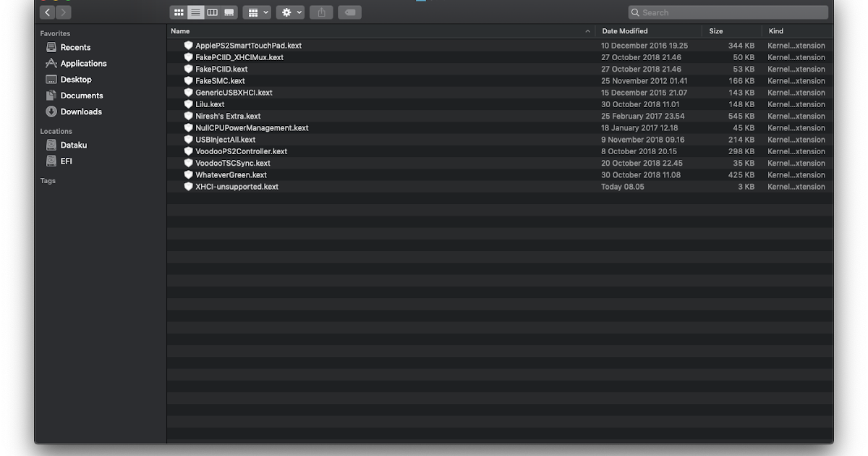Click the kext icon beside VoodooTSCSync.kext
This screenshot has width=868, height=456.
coord(189,163)
